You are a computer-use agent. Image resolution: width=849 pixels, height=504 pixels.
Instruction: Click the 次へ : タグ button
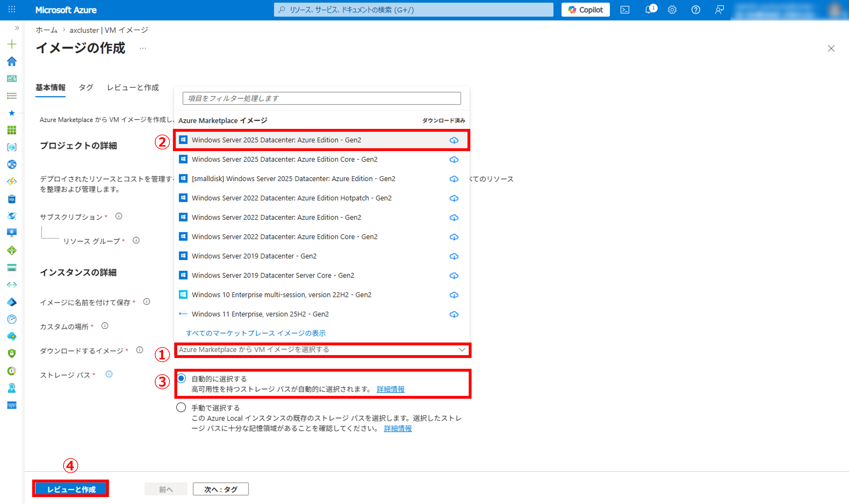click(x=221, y=489)
